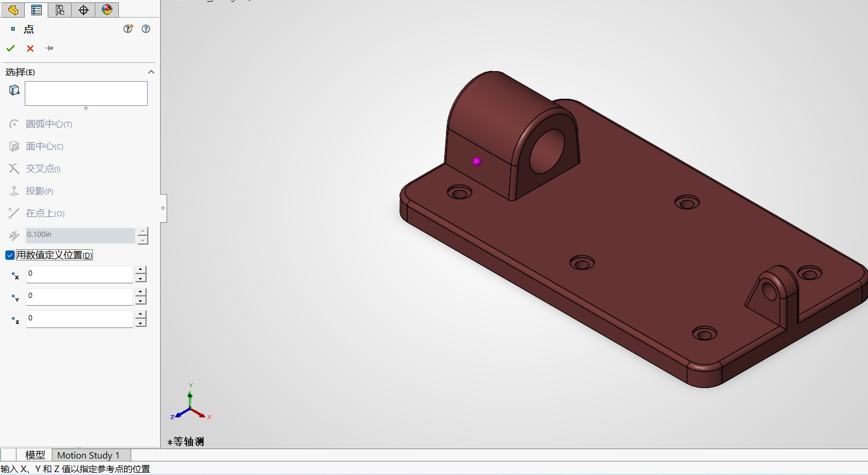868x475 pixels.
Task: Click the magenta reference point on model
Action: point(477,161)
